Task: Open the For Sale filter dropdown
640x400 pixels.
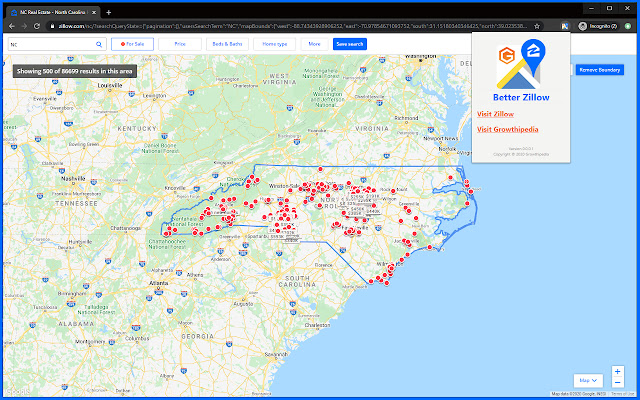Action: click(x=132, y=44)
